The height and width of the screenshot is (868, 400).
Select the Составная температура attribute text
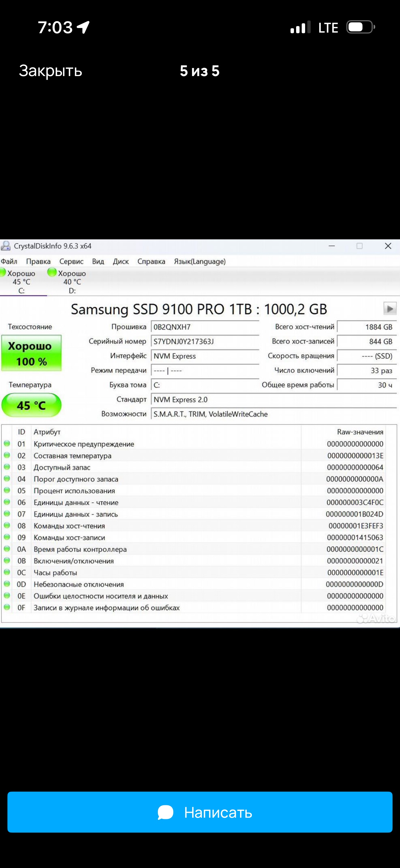pos(72,456)
